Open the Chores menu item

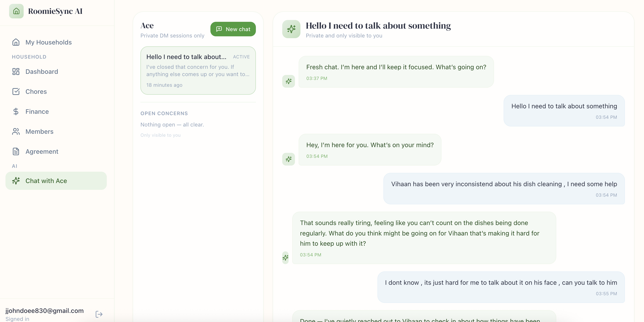(36, 92)
